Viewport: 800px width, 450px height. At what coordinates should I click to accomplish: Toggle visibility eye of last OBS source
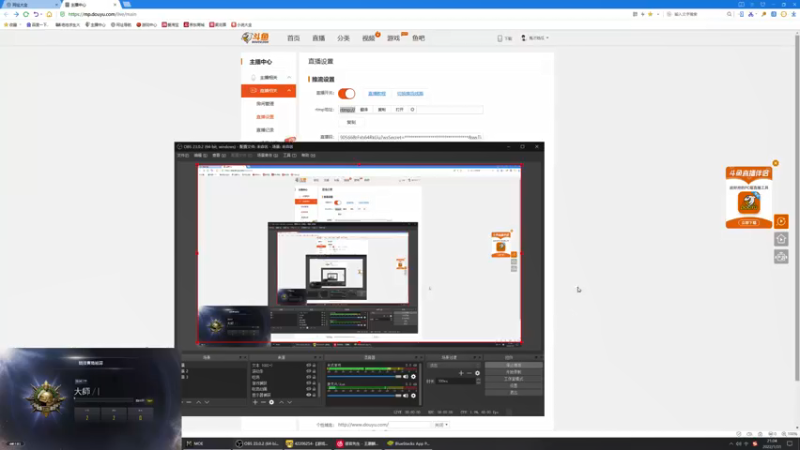click(x=308, y=394)
